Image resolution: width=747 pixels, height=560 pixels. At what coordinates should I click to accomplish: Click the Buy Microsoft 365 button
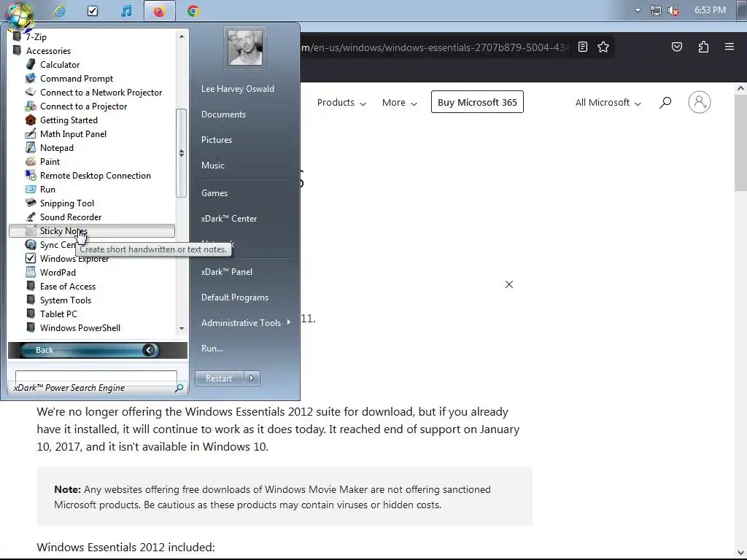coord(477,102)
